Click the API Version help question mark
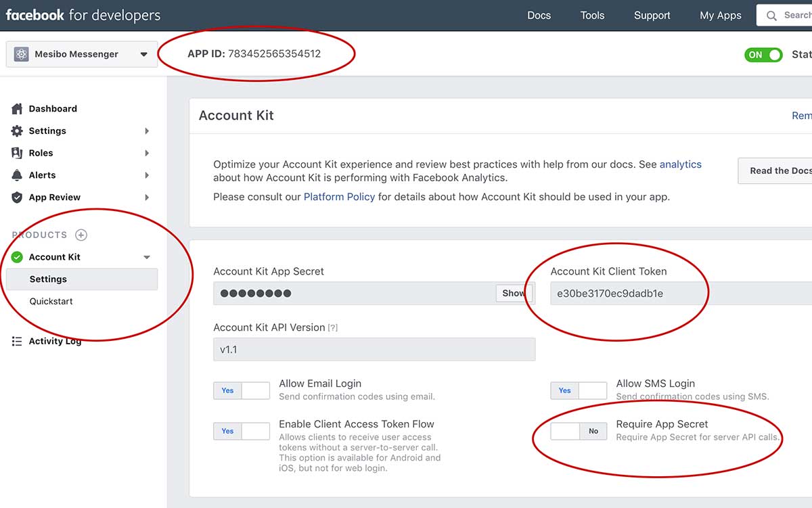812x508 pixels. coord(333,327)
